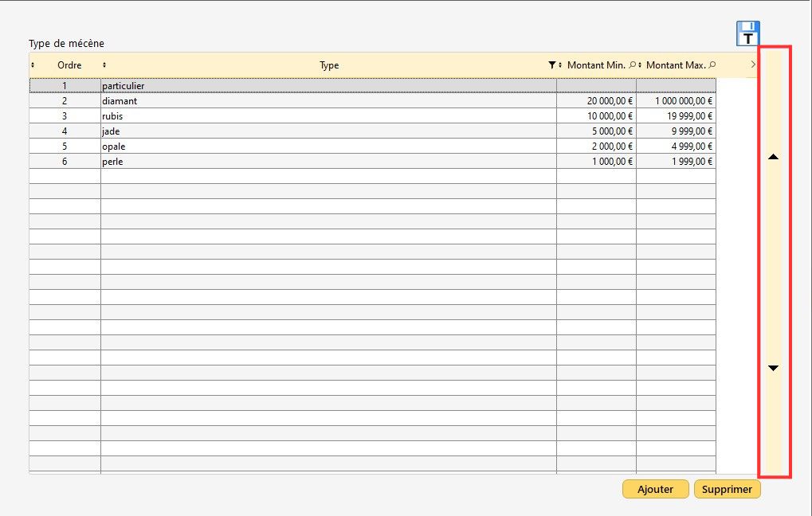Click the Ajouter button
The width and height of the screenshot is (812, 516).
click(655, 489)
